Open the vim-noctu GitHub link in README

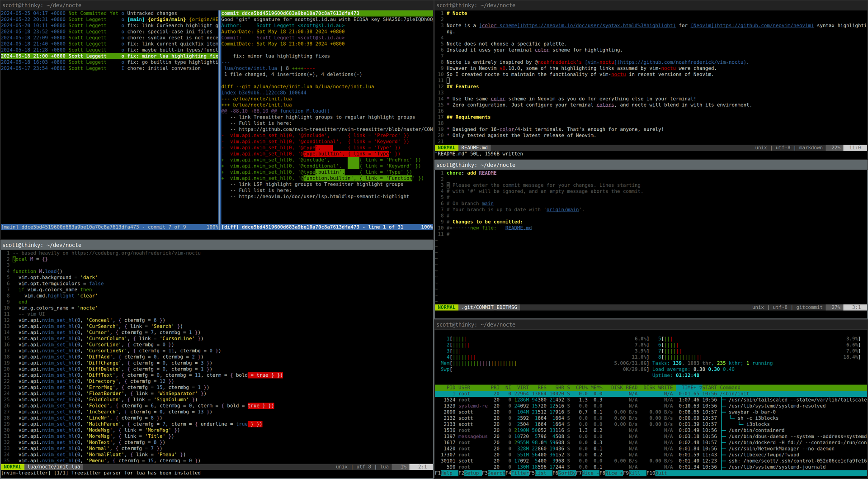tap(665, 62)
